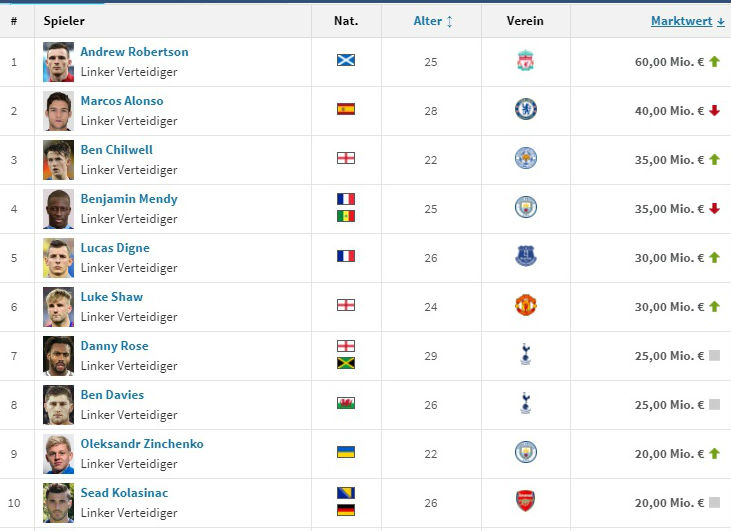Click Chelsea club crest in Alonso row

pos(526,110)
